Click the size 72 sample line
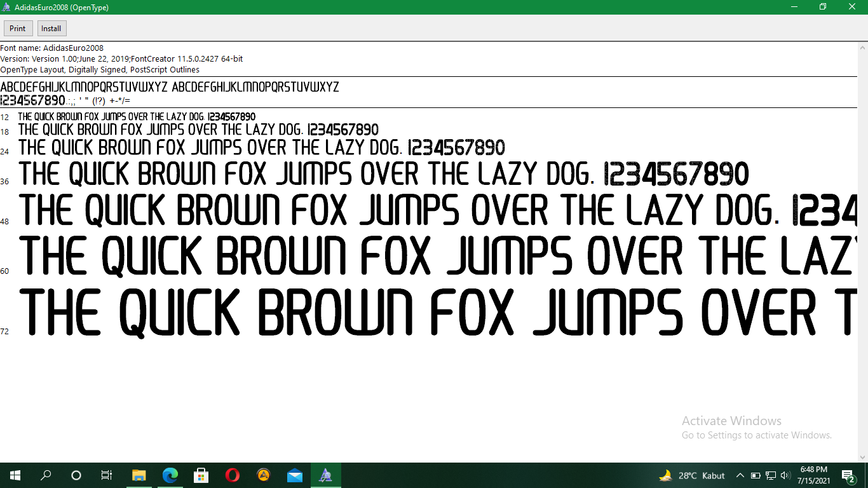The image size is (868, 488). pos(438,312)
